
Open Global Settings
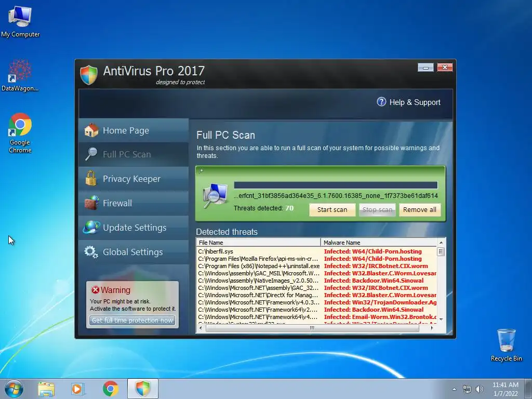coord(134,252)
